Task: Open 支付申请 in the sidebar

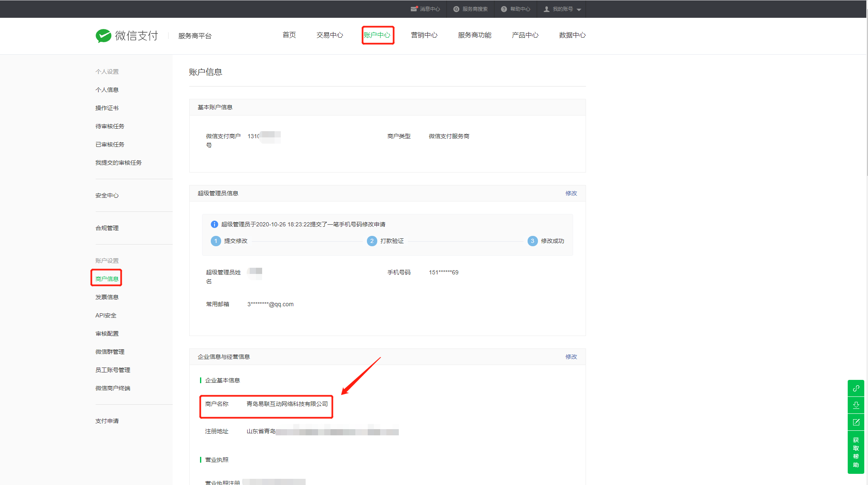Action: click(x=107, y=421)
